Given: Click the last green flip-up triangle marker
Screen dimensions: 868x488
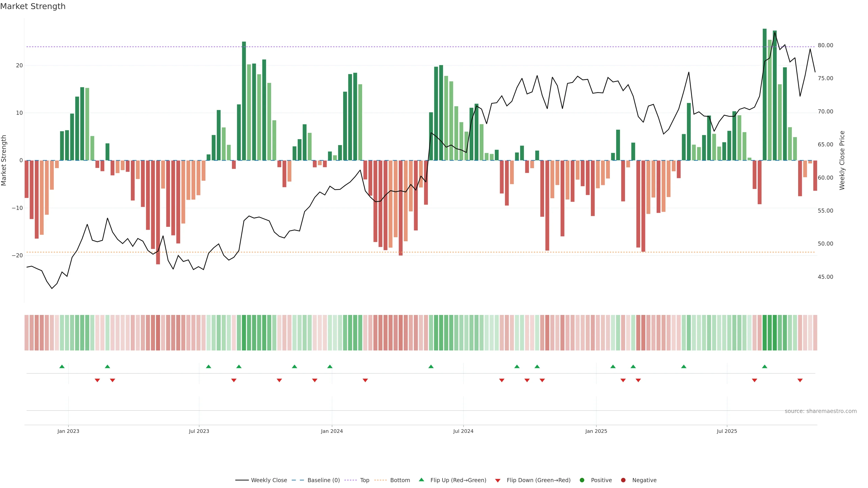Looking at the screenshot, I should [x=764, y=366].
